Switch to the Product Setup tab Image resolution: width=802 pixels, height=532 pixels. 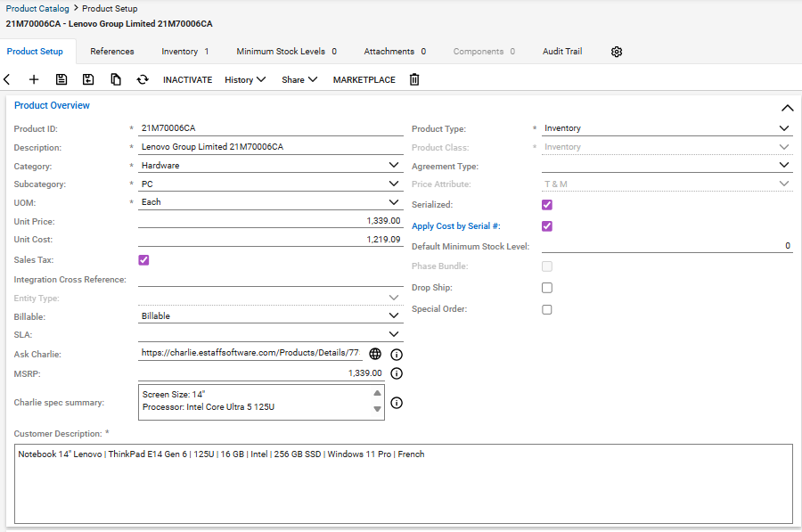tap(35, 51)
